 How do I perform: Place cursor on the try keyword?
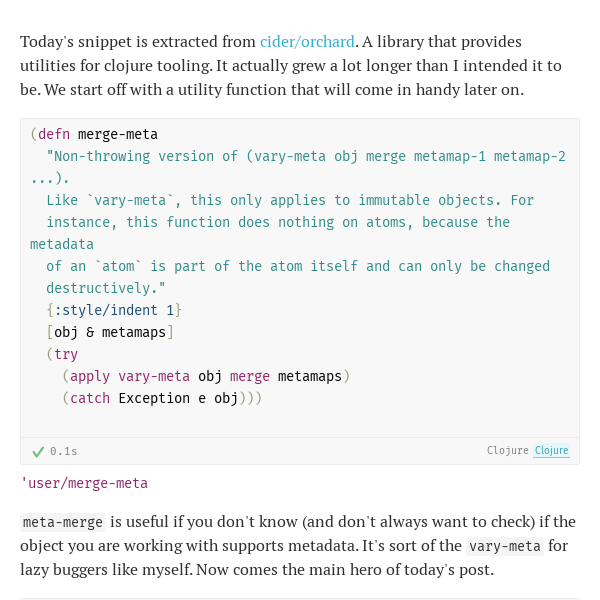point(66,354)
